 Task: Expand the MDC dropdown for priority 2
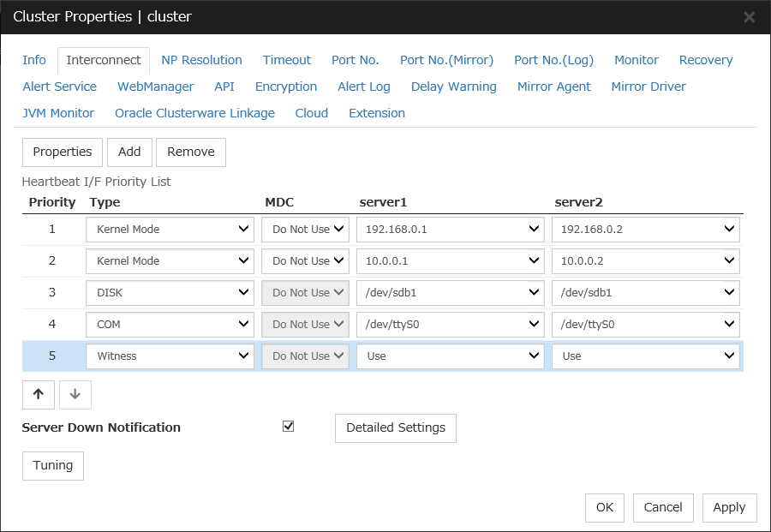tap(305, 261)
